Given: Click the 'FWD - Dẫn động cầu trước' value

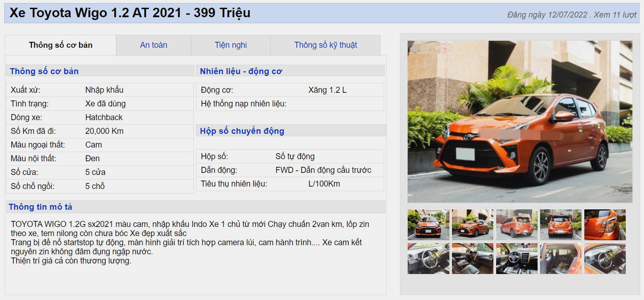Looking at the screenshot, I should tap(323, 170).
